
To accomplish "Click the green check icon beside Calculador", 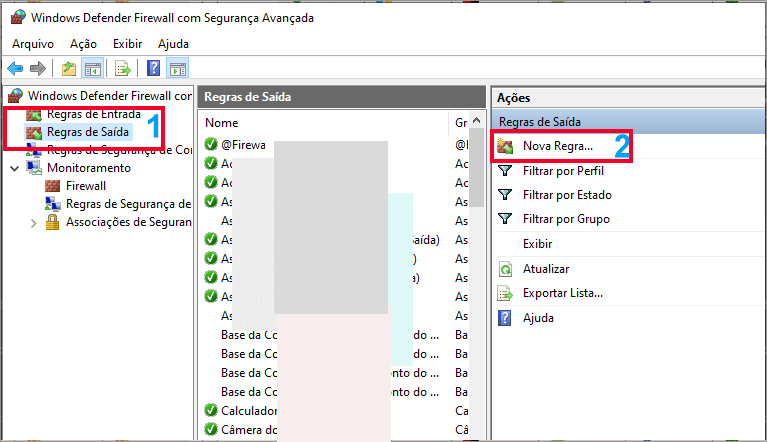I will point(211,410).
